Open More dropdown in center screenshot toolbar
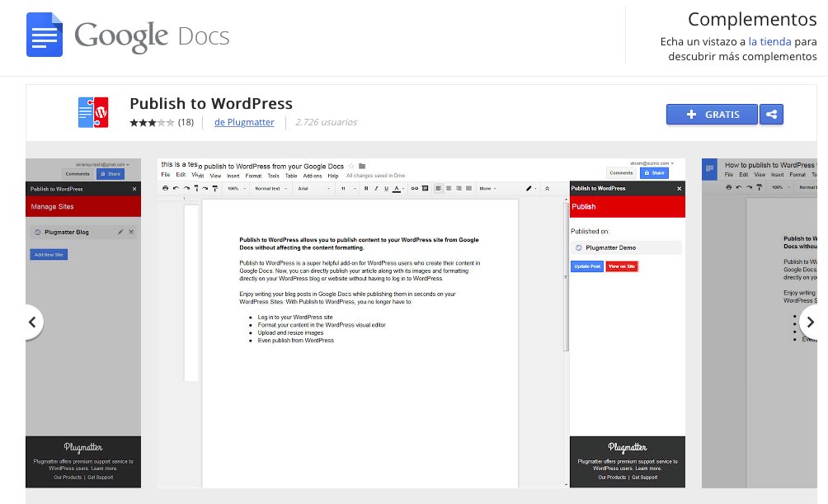 click(x=487, y=189)
